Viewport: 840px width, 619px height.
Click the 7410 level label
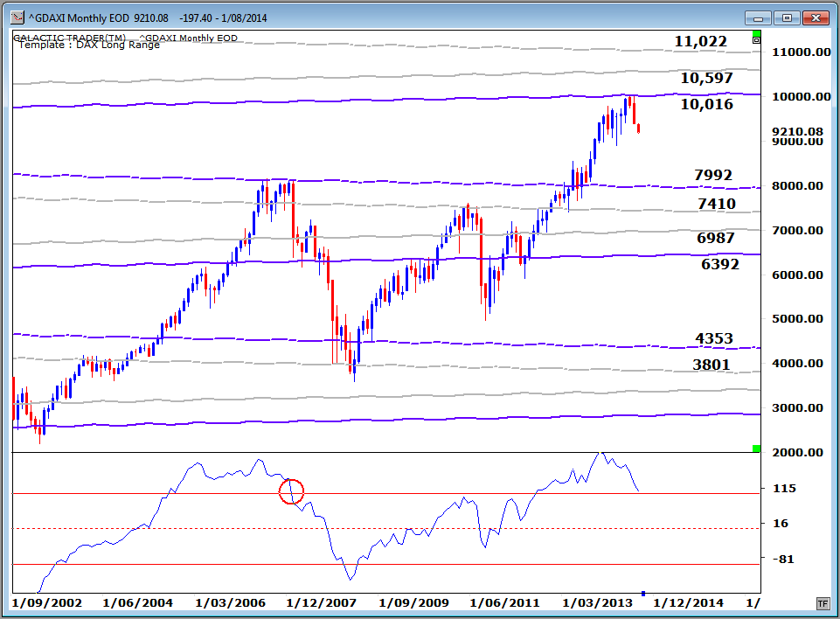(717, 205)
